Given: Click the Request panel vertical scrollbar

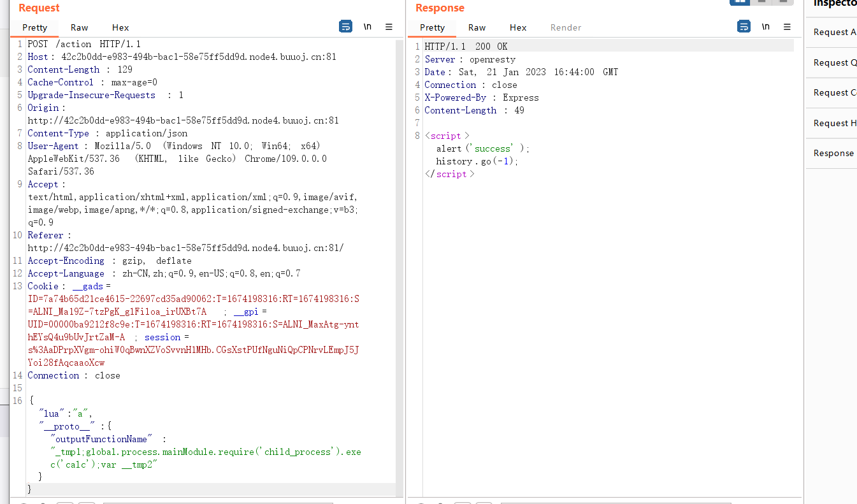Looking at the screenshot, I should pos(400,268).
